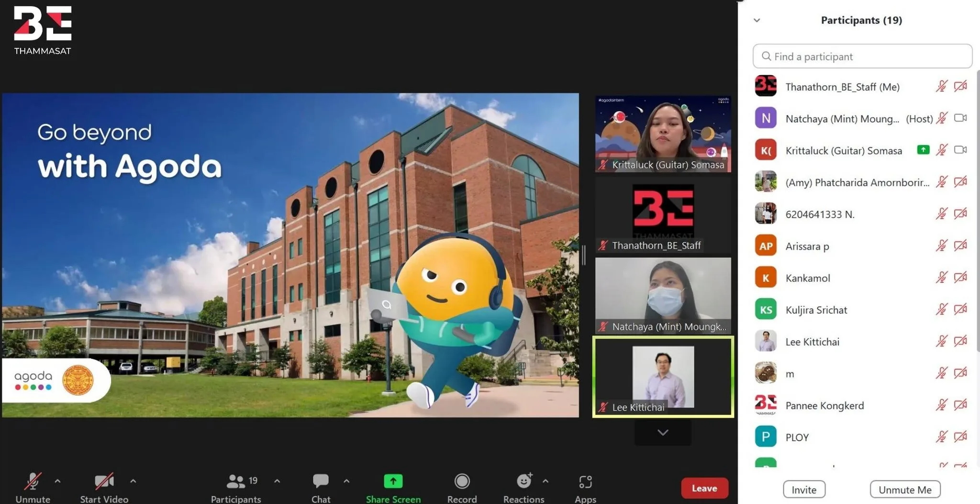Viewport: 980px width, 504px height.
Task: Open caret menu next to Chat
Action: 346,481
